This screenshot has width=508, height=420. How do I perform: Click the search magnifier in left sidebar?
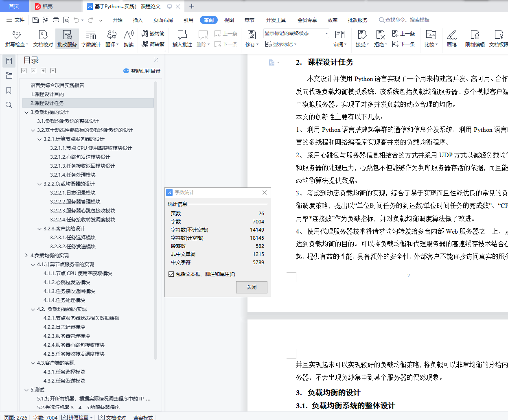pyautogui.click(x=9, y=105)
